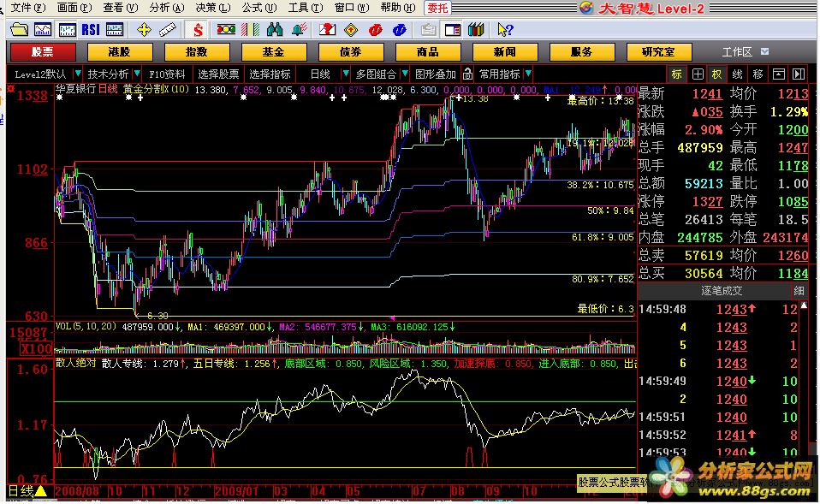
Task: Switch to the 商品 tab
Action: [x=428, y=51]
